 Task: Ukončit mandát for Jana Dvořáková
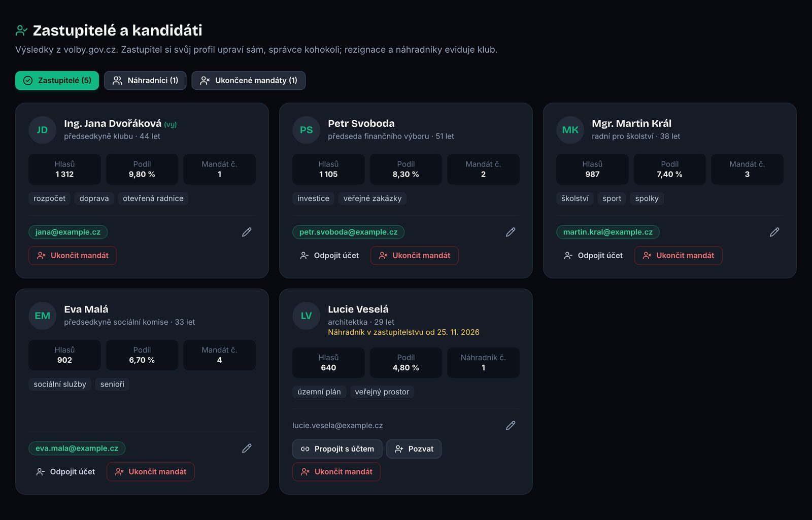click(73, 256)
